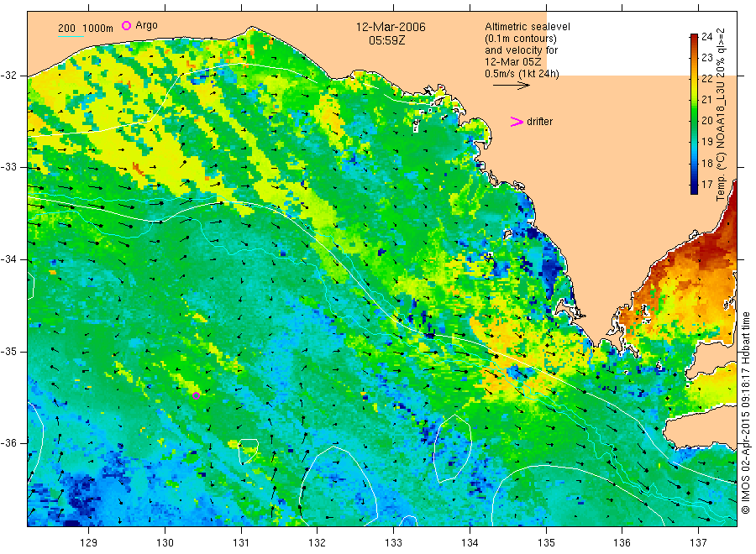
Task: Click the longitude label 134
Action: 470,543
